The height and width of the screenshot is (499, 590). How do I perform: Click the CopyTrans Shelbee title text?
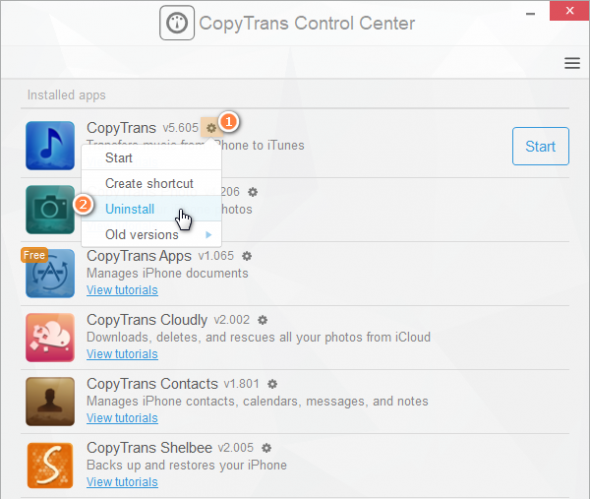pyautogui.click(x=149, y=448)
